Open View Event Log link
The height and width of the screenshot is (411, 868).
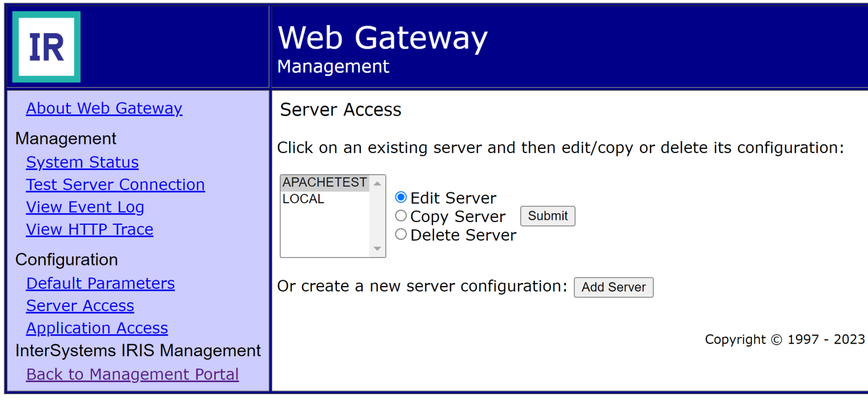(85, 207)
